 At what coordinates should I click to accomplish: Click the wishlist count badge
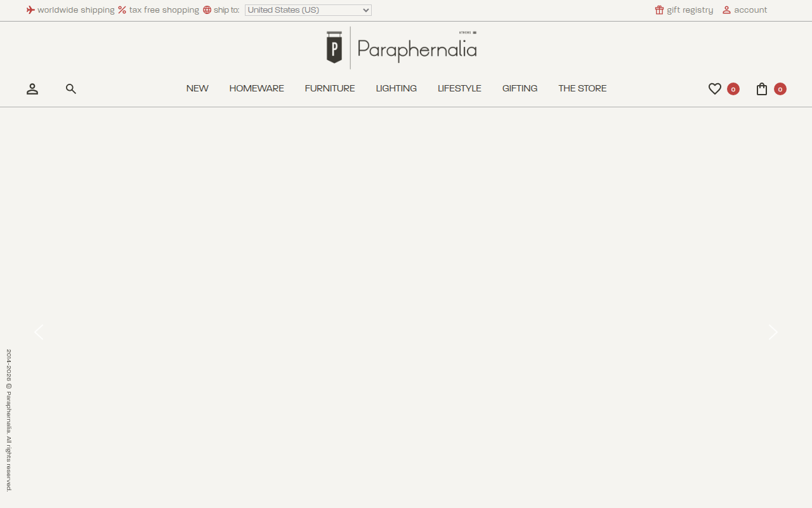(x=733, y=89)
